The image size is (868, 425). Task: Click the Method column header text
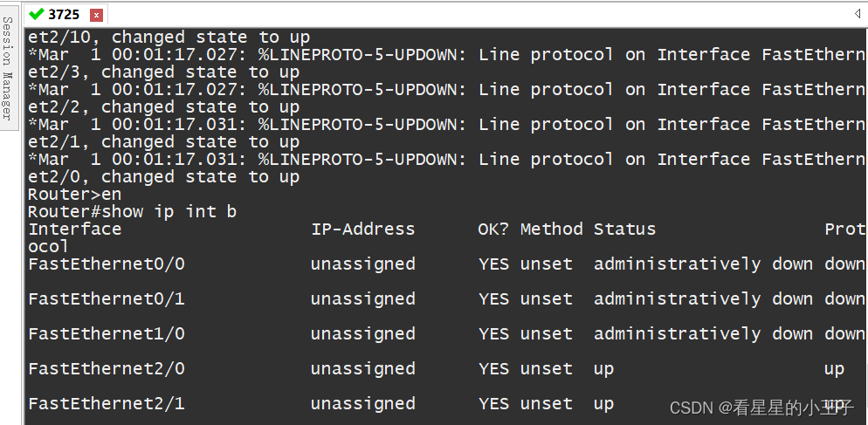click(x=551, y=230)
